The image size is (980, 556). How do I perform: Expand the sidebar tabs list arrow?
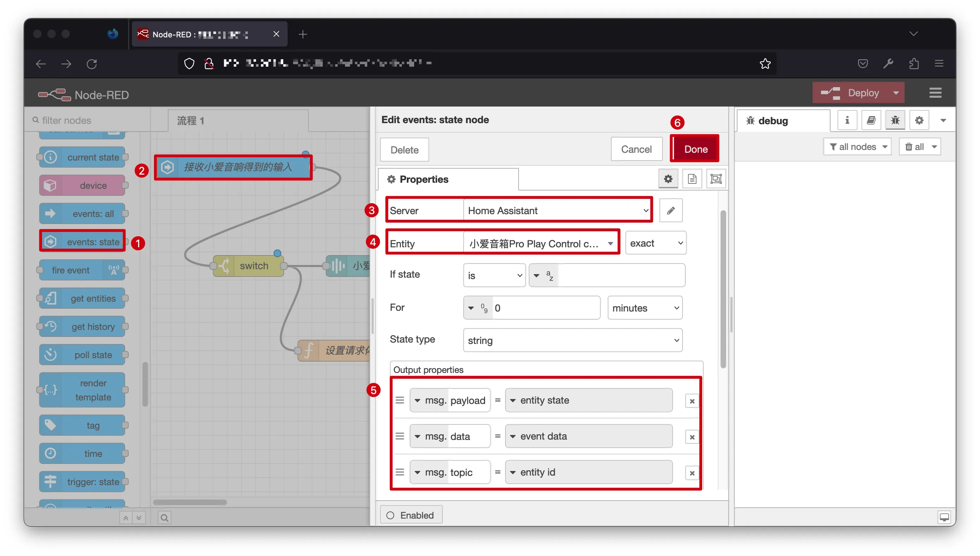click(x=943, y=120)
